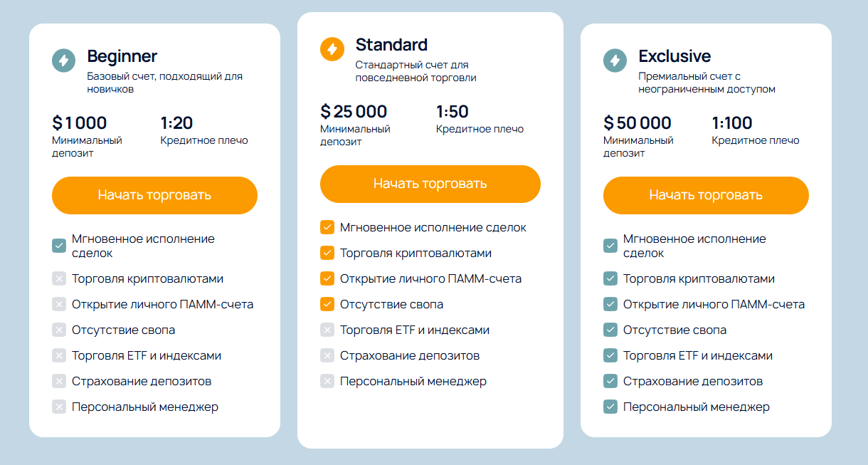868x465 pixels.
Task: Toggle Exclusive Страхование депозитов checkbox
Action: pos(610,382)
